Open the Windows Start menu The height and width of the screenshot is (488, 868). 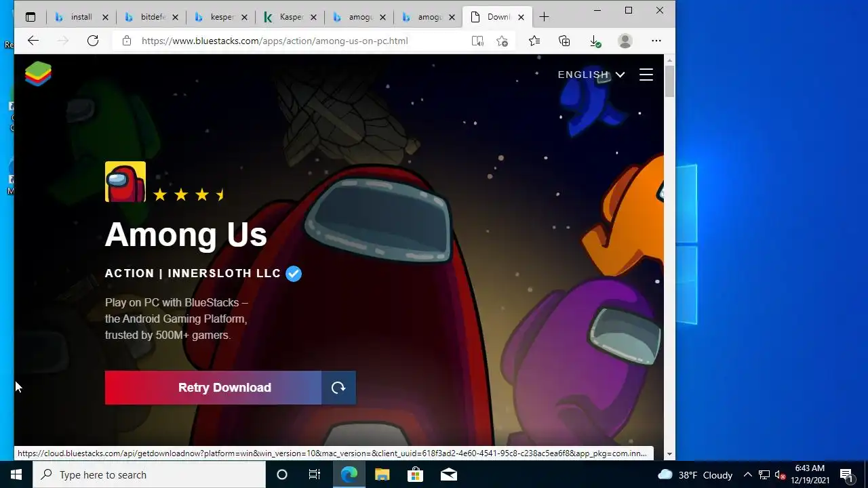16,474
